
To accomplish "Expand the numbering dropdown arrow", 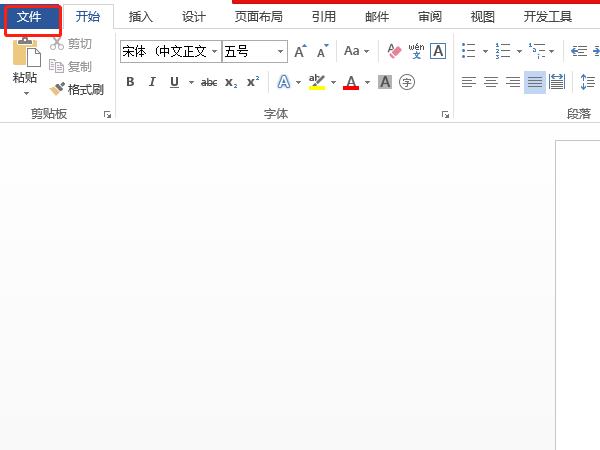I will [x=519, y=51].
